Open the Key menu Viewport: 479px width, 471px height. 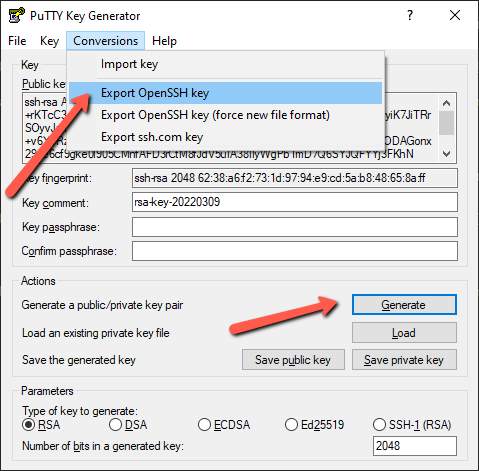pyautogui.click(x=49, y=41)
